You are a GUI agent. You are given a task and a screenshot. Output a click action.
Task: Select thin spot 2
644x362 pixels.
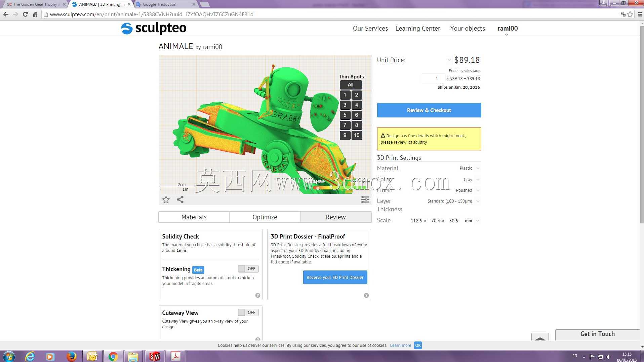(x=357, y=95)
